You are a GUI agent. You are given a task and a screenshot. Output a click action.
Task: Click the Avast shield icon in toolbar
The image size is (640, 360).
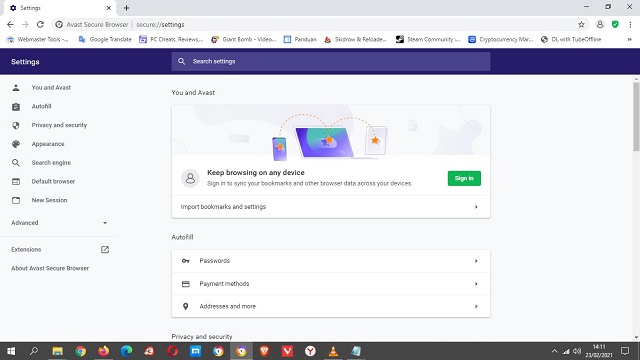click(x=615, y=24)
